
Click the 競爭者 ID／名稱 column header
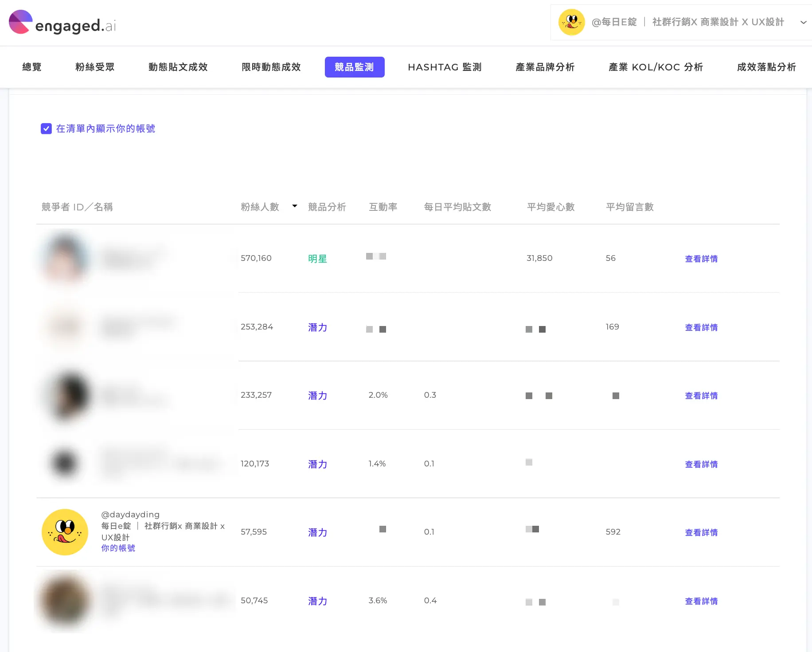(x=77, y=207)
